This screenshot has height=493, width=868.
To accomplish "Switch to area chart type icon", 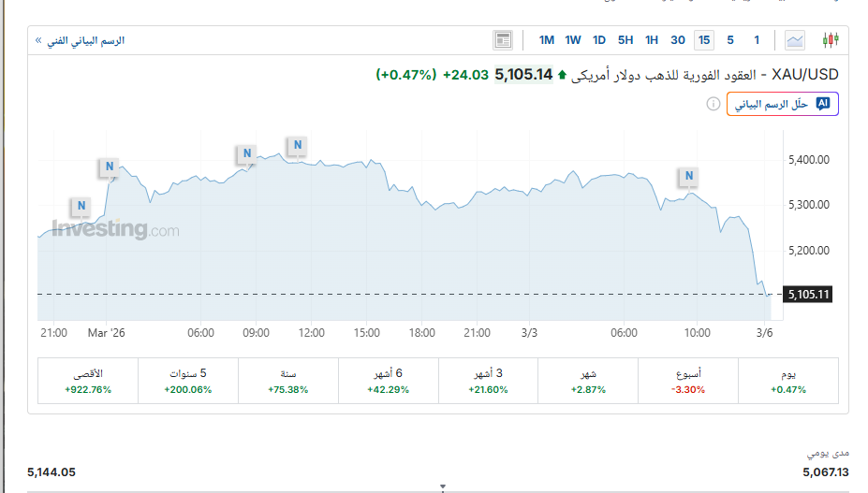I will [x=795, y=39].
